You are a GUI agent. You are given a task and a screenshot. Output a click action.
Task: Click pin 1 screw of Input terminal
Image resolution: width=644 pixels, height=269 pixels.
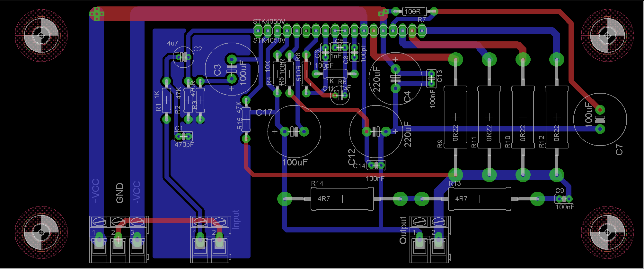coord(200,221)
